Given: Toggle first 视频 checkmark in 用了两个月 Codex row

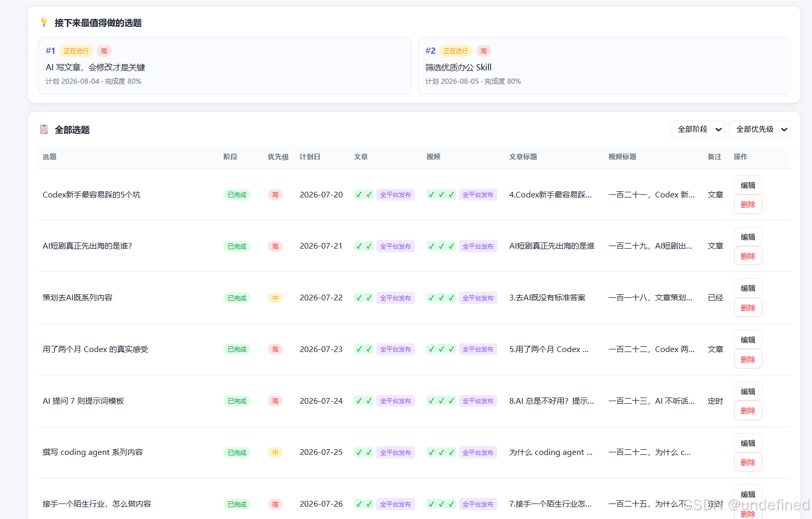Looking at the screenshot, I should click(x=431, y=349).
